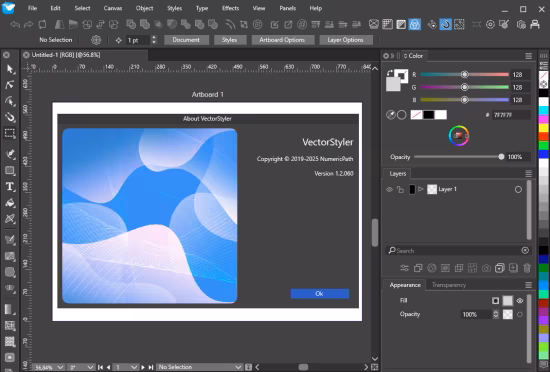This screenshot has width=550, height=372.
Task: Click the Styles button in context bar
Action: tap(229, 40)
